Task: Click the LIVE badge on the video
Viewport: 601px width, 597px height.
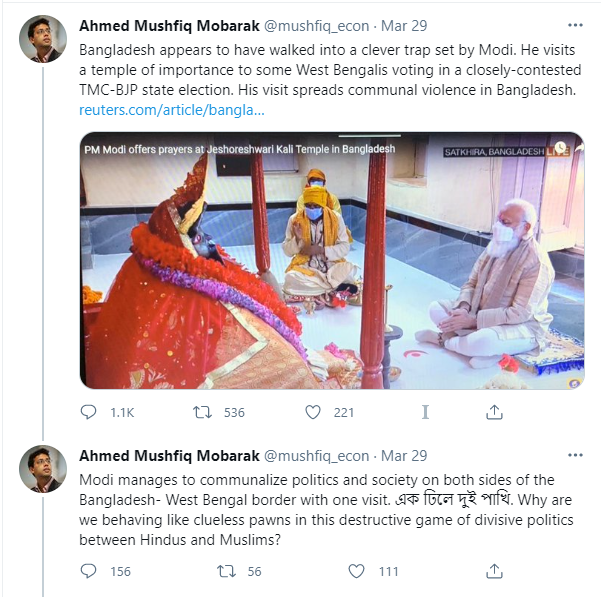Action: click(x=558, y=150)
